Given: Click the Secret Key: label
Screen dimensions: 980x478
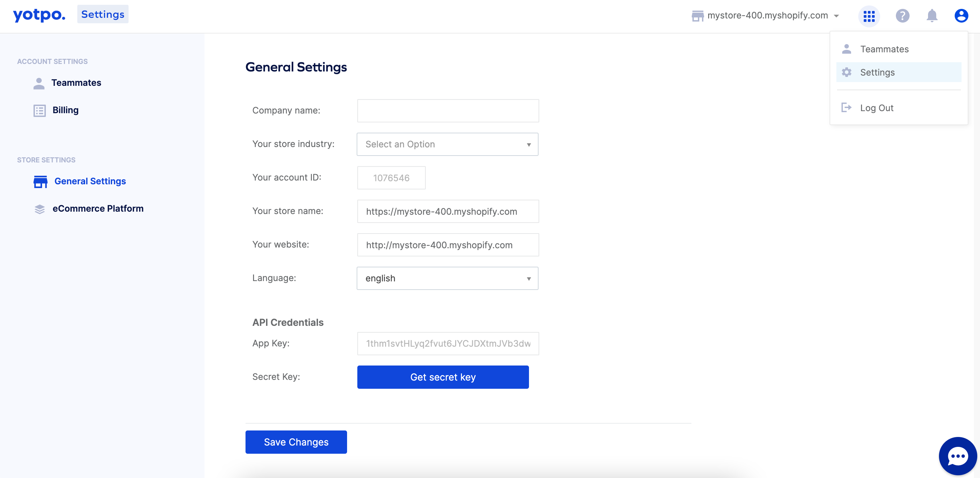Looking at the screenshot, I should point(276,377).
